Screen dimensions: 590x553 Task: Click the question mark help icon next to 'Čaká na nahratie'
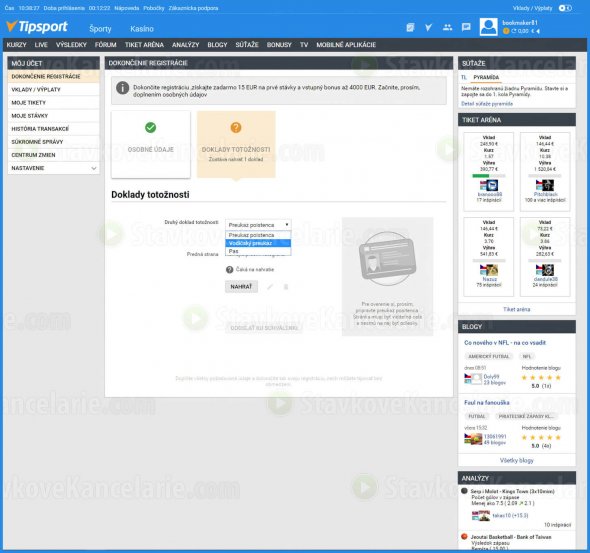tap(229, 270)
